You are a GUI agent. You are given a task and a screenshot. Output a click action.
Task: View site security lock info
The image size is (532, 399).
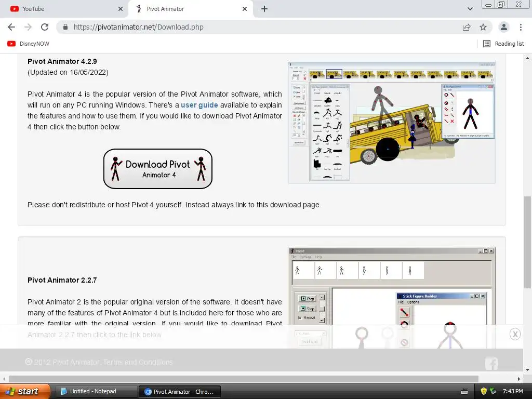coord(65,27)
